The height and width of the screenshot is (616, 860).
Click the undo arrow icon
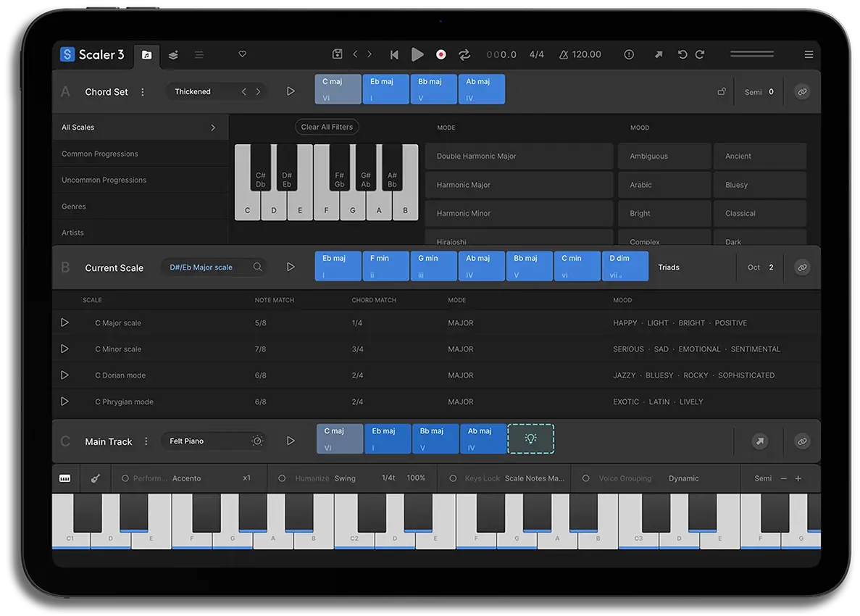682,54
